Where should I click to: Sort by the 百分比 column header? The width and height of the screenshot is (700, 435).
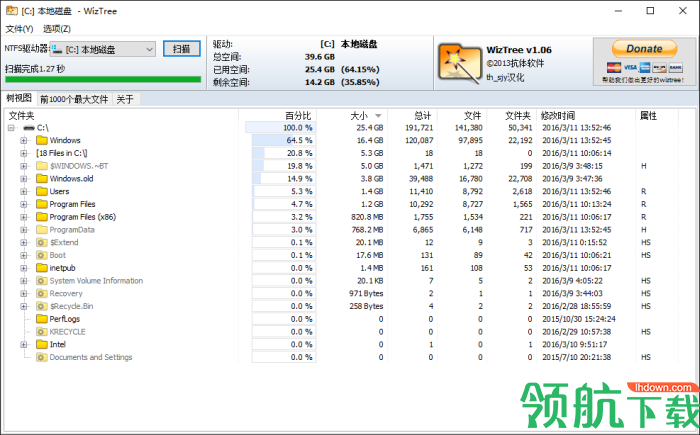point(278,116)
